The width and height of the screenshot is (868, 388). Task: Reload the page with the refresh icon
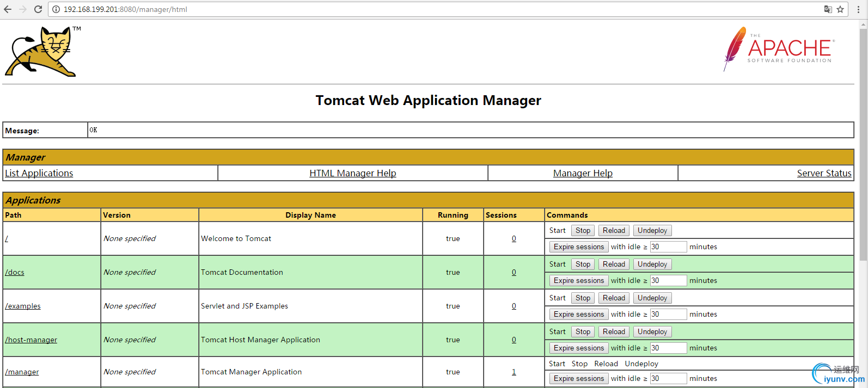38,9
